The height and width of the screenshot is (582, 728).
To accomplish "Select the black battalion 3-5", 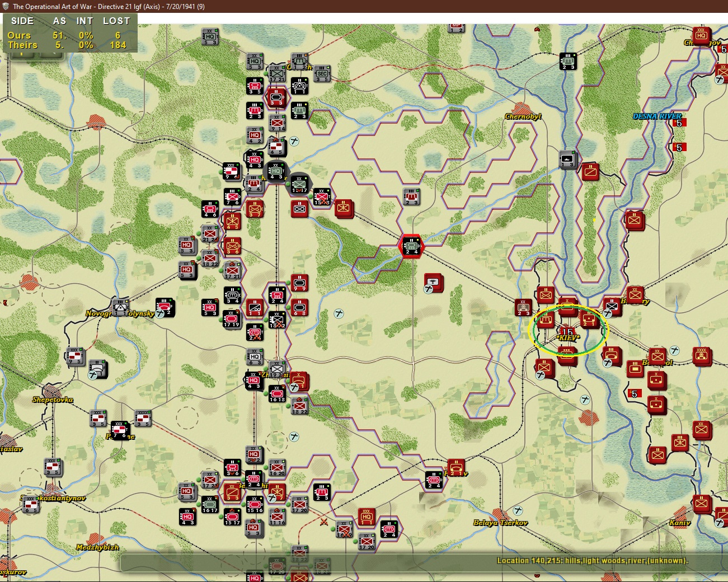I will [255, 86].
